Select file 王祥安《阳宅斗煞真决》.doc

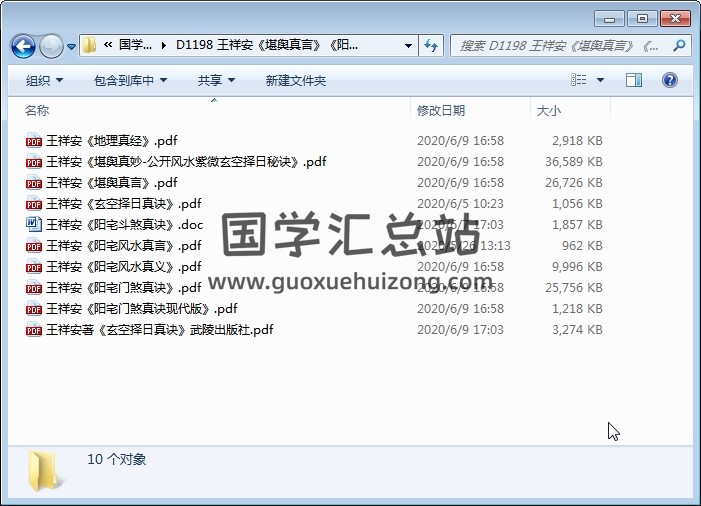click(x=125, y=224)
